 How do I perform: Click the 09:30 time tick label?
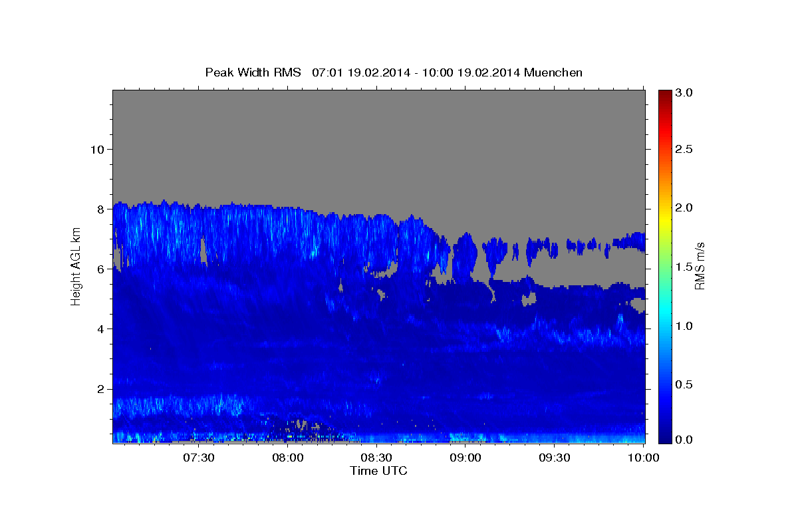tap(554, 458)
